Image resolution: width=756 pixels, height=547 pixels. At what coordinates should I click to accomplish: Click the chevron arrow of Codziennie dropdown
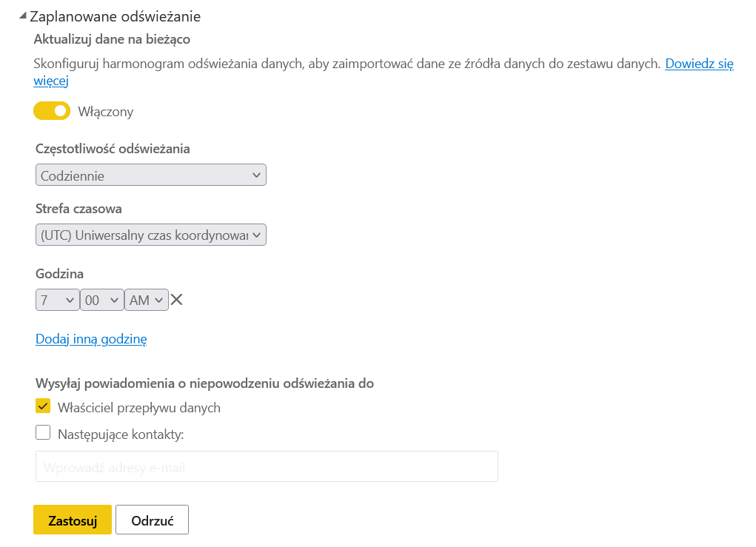coord(256,175)
